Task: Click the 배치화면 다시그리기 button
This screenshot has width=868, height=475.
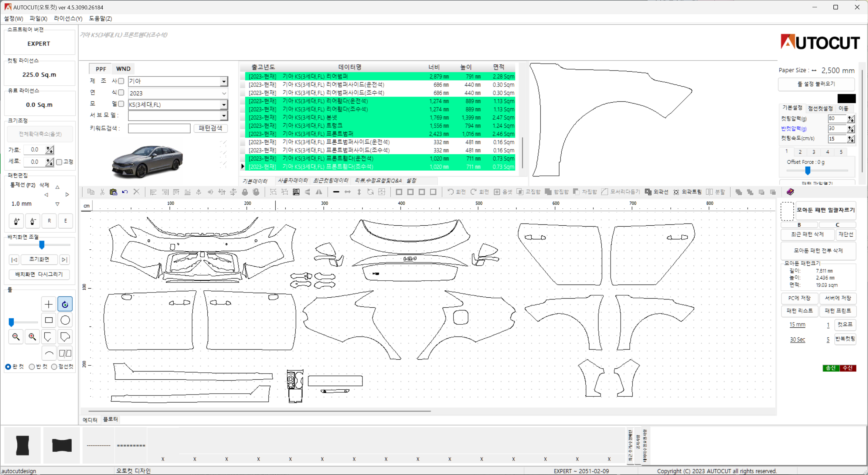Action: (x=39, y=275)
